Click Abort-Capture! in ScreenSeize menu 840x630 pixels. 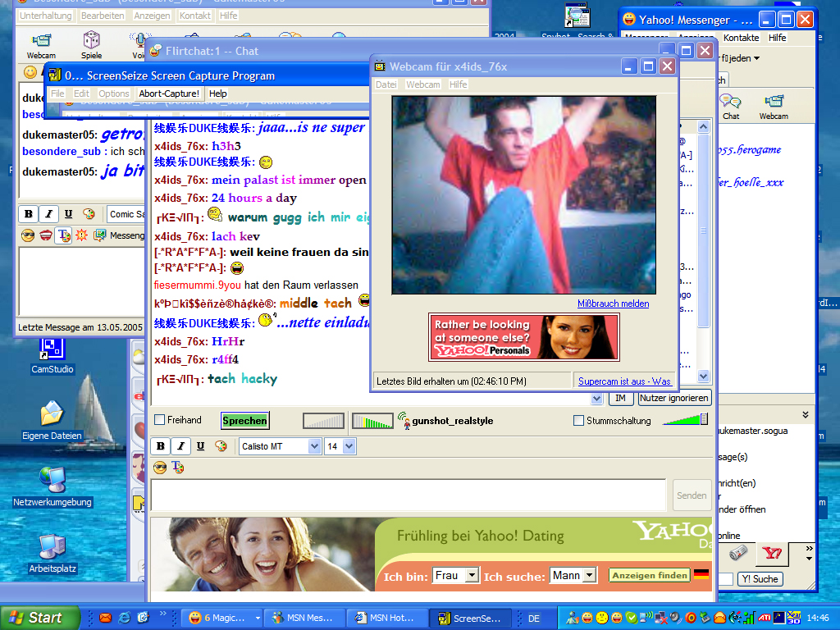pyautogui.click(x=169, y=94)
